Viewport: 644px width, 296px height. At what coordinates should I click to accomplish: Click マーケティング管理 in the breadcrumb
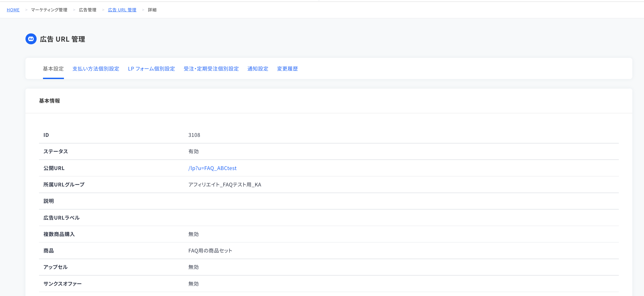49,10
